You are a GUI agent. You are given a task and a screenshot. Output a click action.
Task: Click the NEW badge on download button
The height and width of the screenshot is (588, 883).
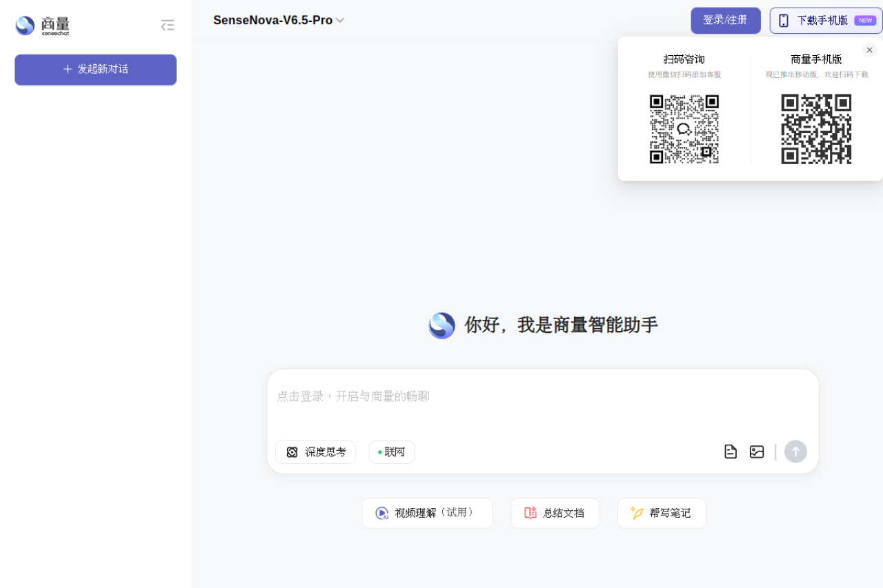(865, 21)
